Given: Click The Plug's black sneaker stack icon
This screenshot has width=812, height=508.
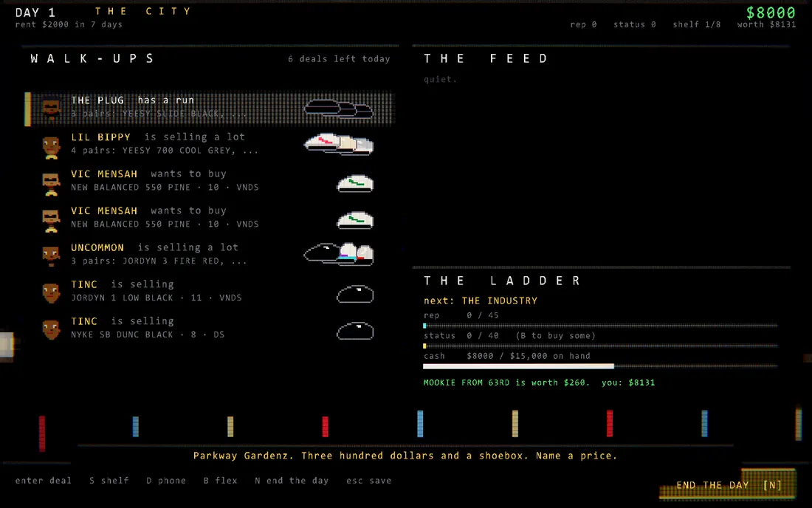Looking at the screenshot, I should click(339, 109).
